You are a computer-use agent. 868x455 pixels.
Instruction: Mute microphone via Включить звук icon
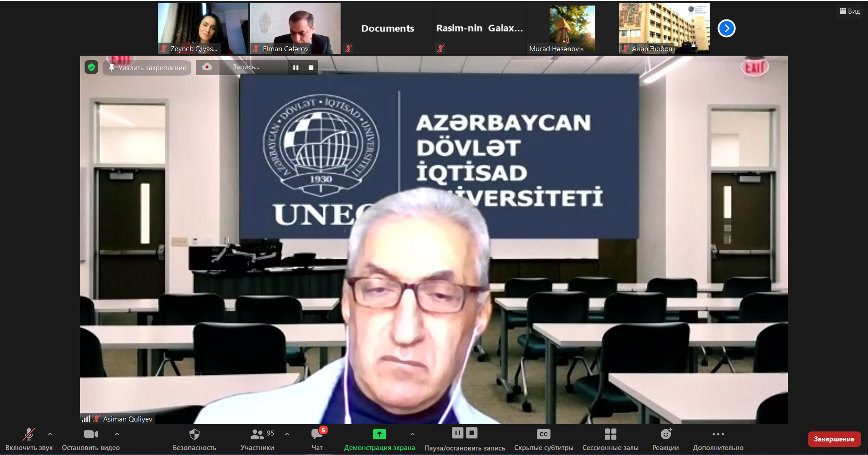28,434
